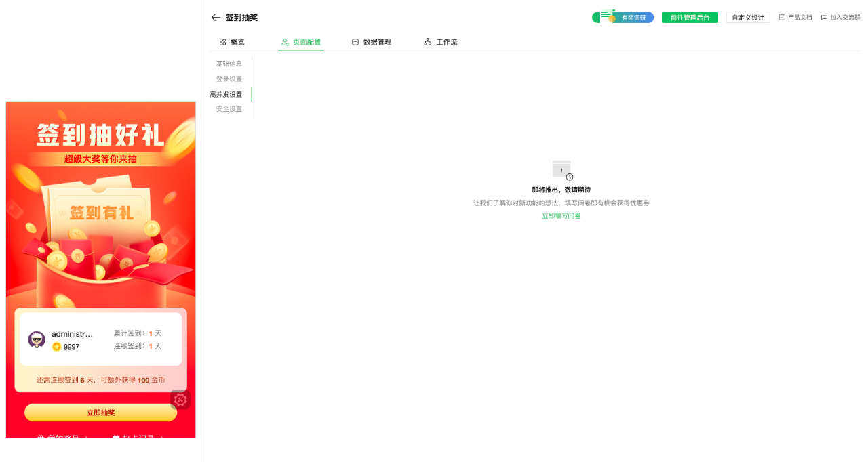Click the 9997 coin balance
The image size is (868, 462).
point(71,347)
